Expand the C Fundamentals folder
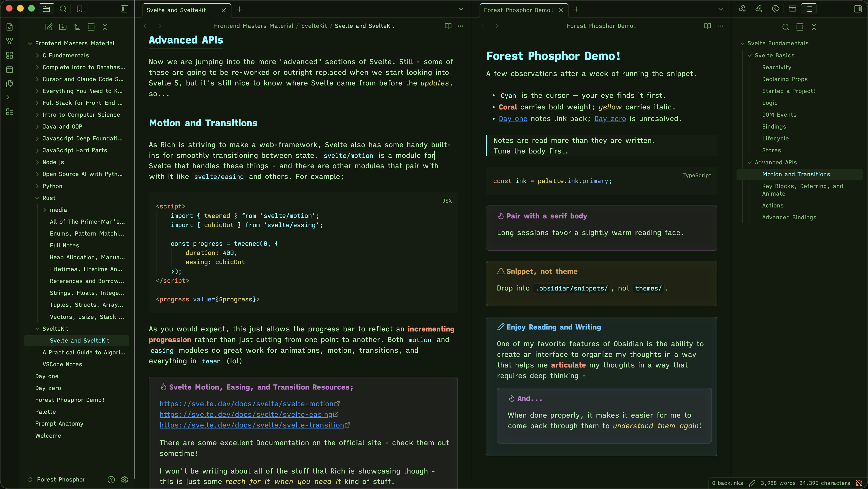This screenshot has width=868, height=489. [37, 55]
